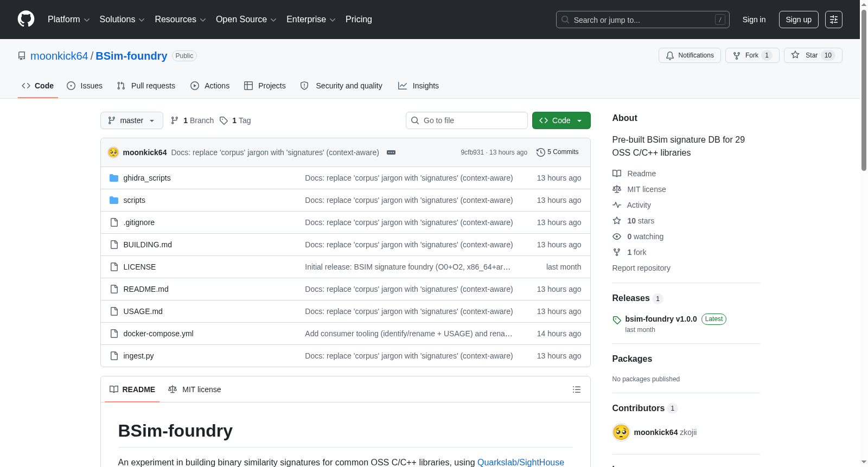Fork the repository
Image resolution: width=868 pixels, height=467 pixels.
(752, 55)
